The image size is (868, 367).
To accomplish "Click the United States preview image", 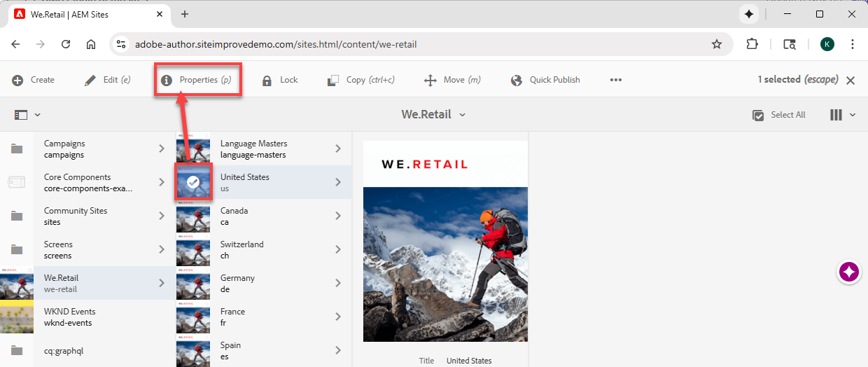I will coord(445,242).
